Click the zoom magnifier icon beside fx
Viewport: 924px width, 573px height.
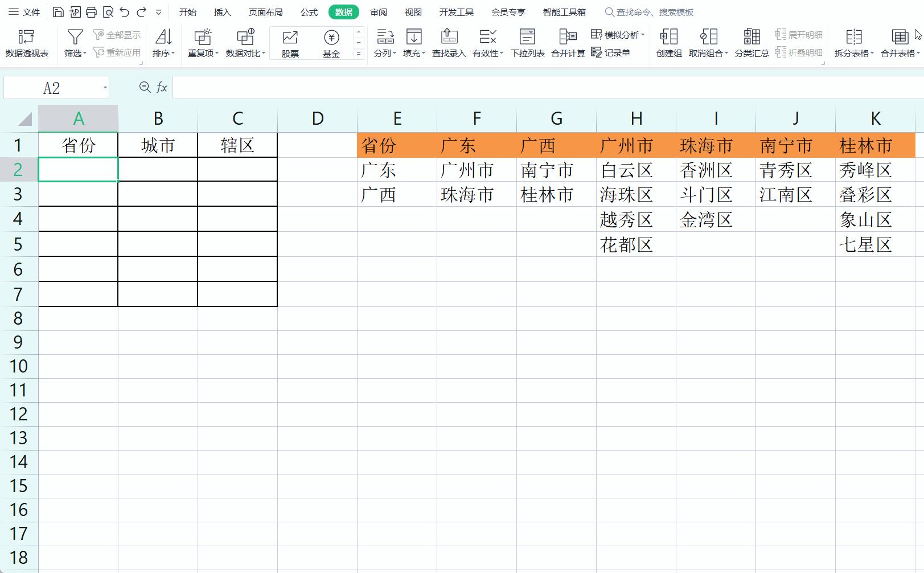pos(145,87)
